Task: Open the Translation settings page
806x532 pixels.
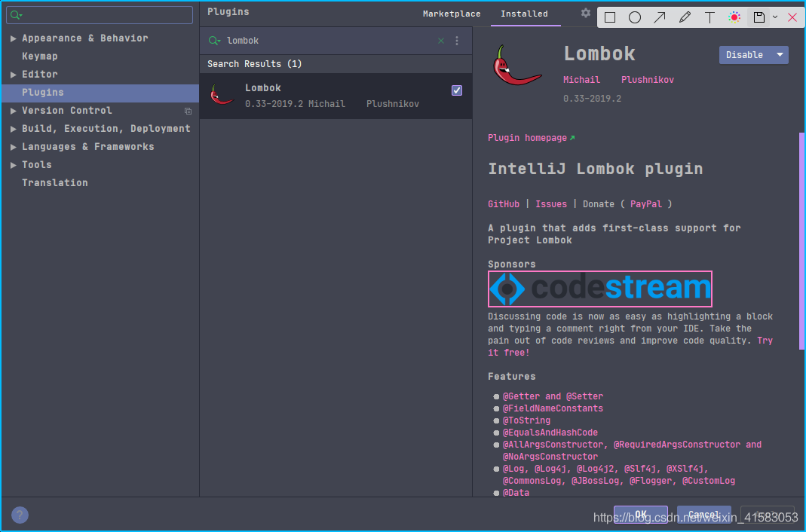Action: [x=55, y=183]
